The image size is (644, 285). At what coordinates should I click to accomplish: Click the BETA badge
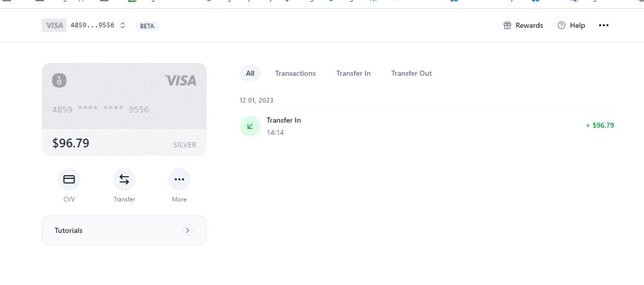pyautogui.click(x=147, y=26)
